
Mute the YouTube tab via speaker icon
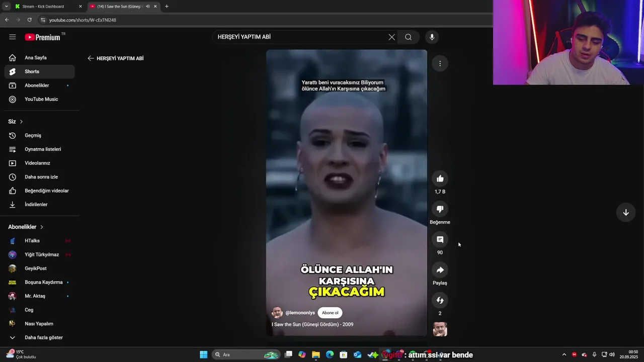[147, 7]
